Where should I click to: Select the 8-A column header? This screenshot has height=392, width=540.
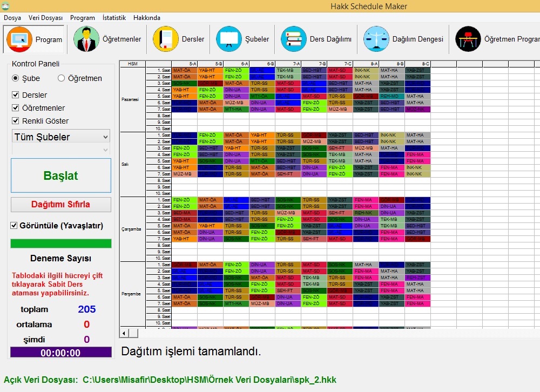click(366, 64)
